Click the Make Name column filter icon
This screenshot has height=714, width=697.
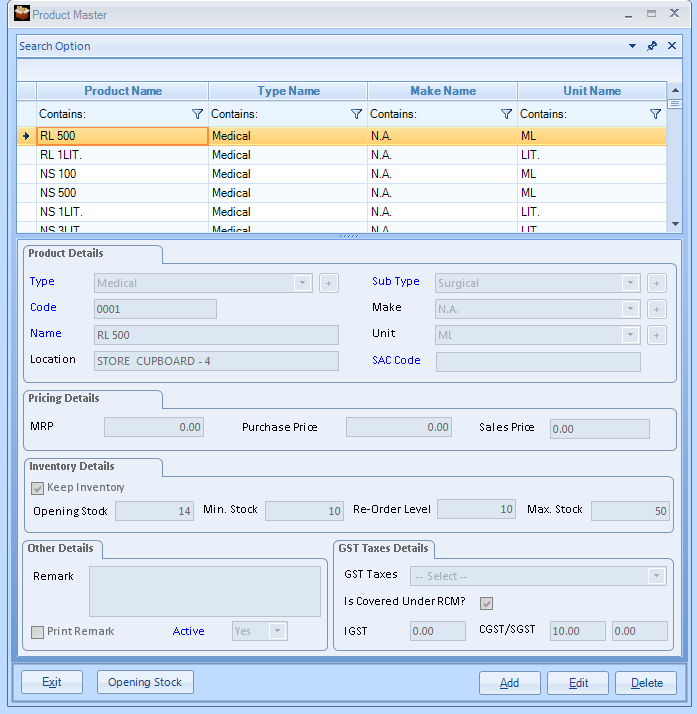pyautogui.click(x=506, y=115)
